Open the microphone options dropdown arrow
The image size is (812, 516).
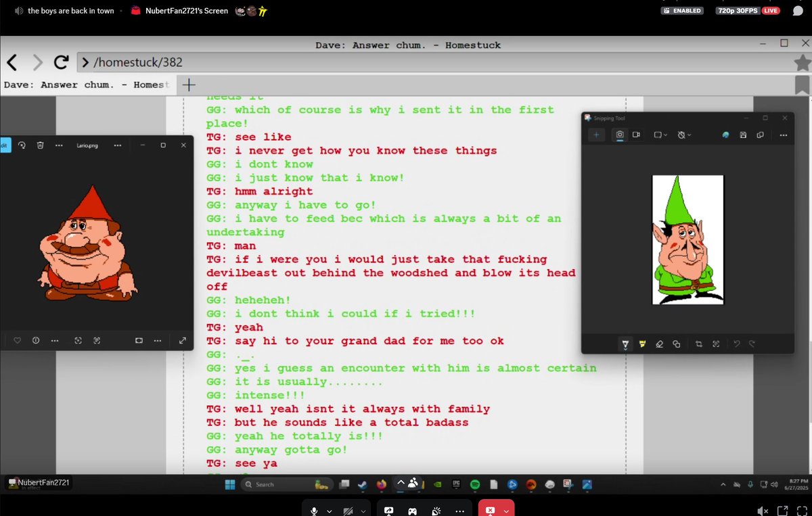tap(330, 511)
